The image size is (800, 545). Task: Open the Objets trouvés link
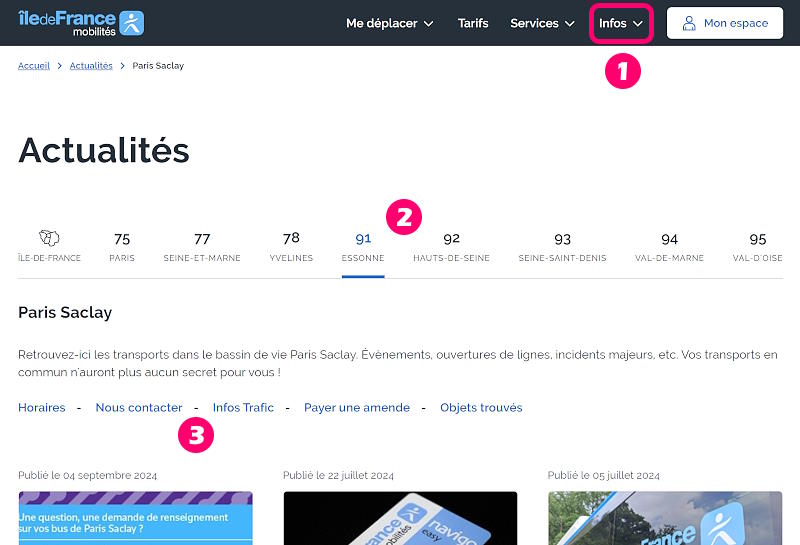click(481, 407)
